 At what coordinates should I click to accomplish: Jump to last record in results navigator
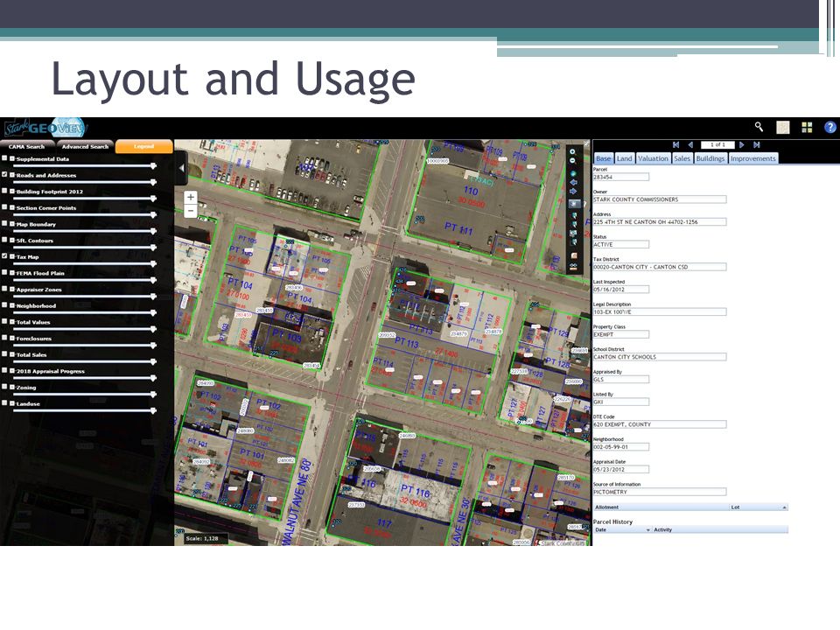(756, 144)
